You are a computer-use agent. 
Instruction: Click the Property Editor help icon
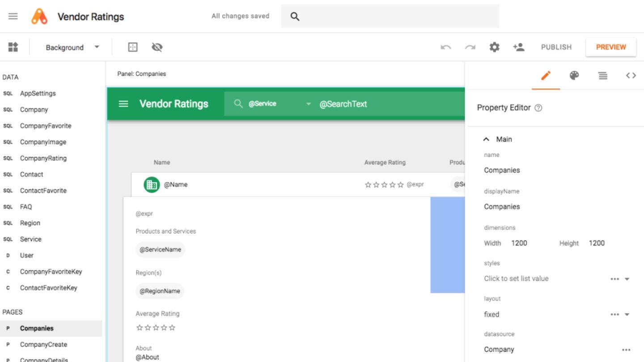(538, 108)
